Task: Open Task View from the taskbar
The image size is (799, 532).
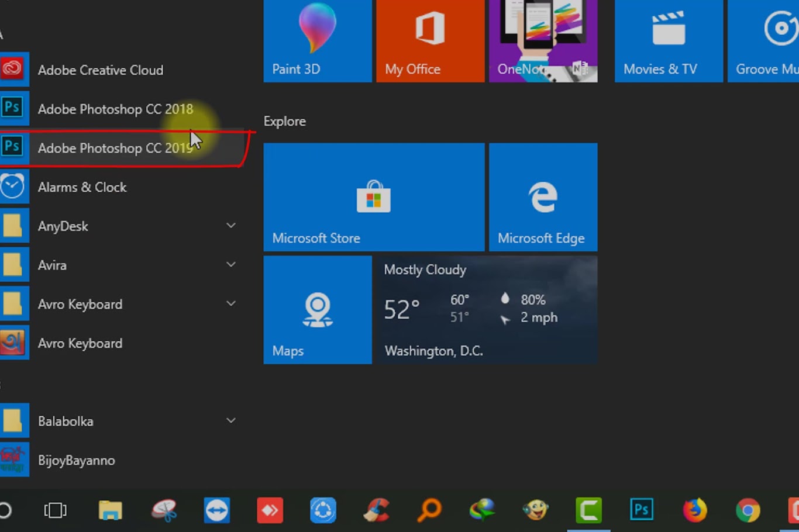Action: pyautogui.click(x=56, y=510)
